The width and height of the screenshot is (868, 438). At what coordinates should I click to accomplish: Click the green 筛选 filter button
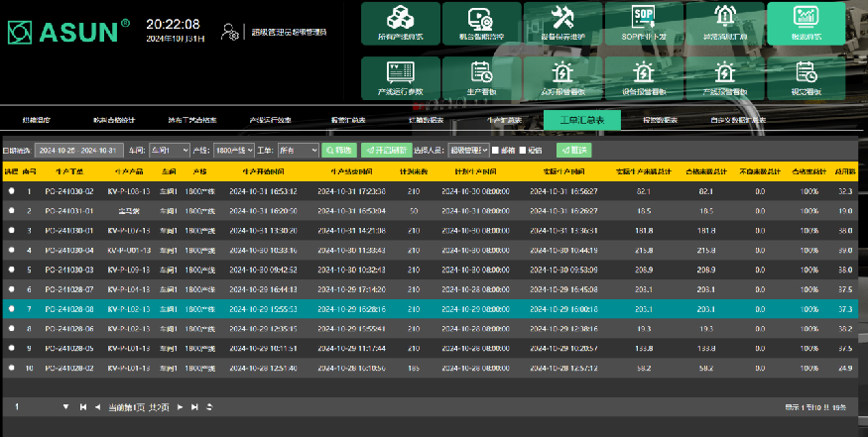click(x=339, y=150)
